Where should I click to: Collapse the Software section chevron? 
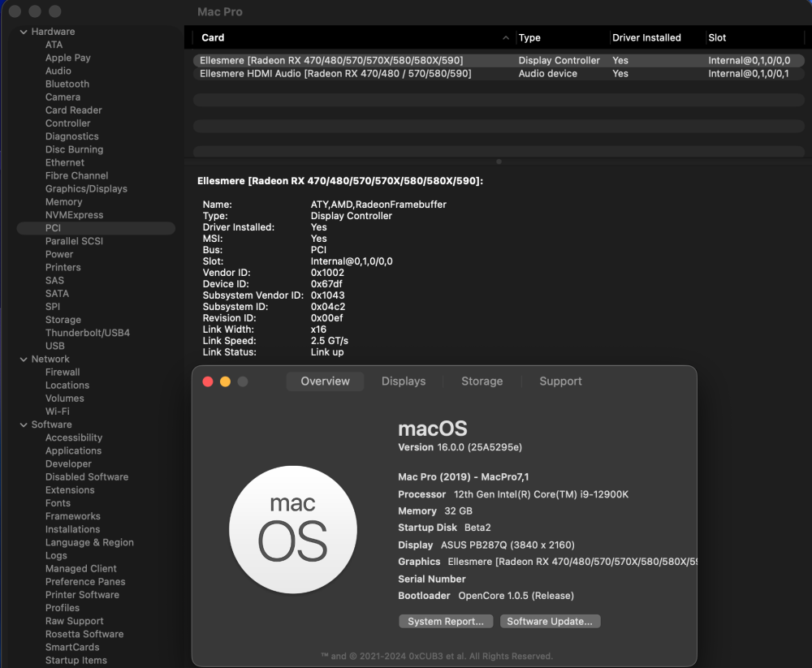pos(24,425)
